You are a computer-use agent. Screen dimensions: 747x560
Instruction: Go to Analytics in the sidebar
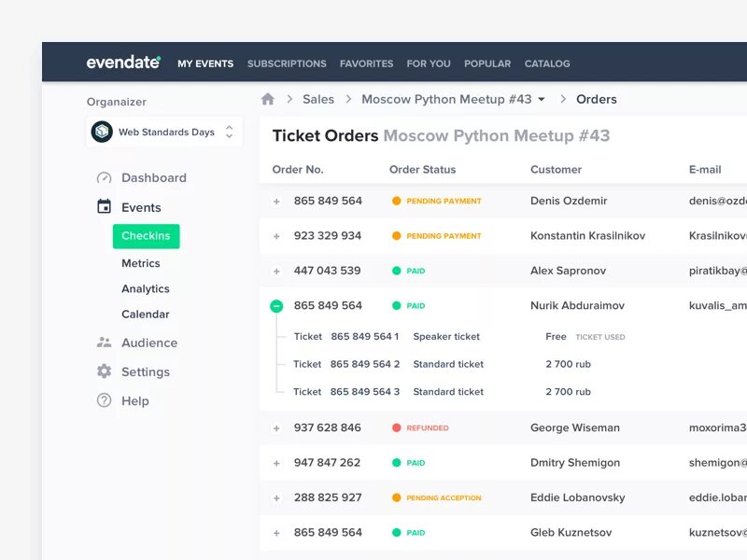(146, 288)
